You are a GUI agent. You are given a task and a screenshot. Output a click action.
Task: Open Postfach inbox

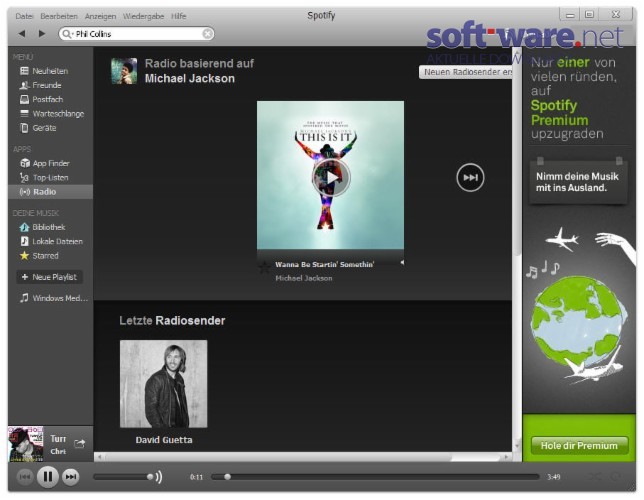click(41, 99)
